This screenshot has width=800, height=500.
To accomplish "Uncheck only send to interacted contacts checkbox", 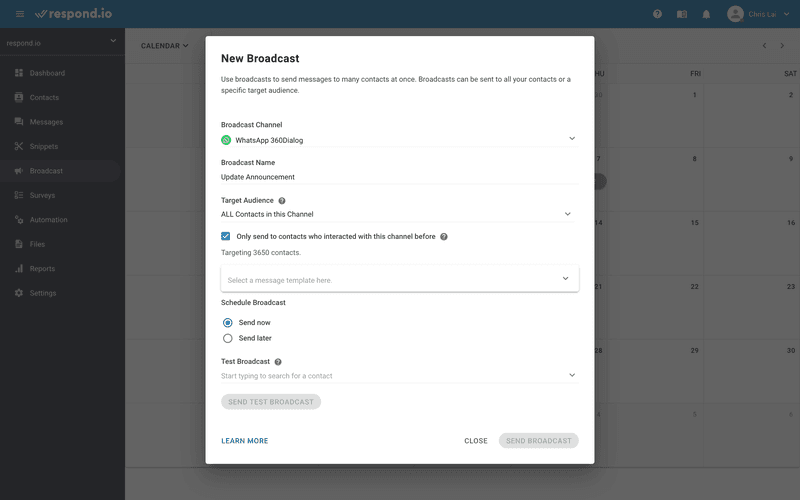I will [226, 236].
